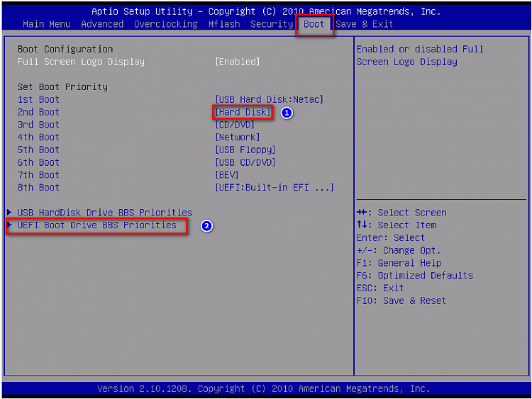
Task: Change 8th Boot value UEFI:Built-in EFI
Action: click(275, 188)
